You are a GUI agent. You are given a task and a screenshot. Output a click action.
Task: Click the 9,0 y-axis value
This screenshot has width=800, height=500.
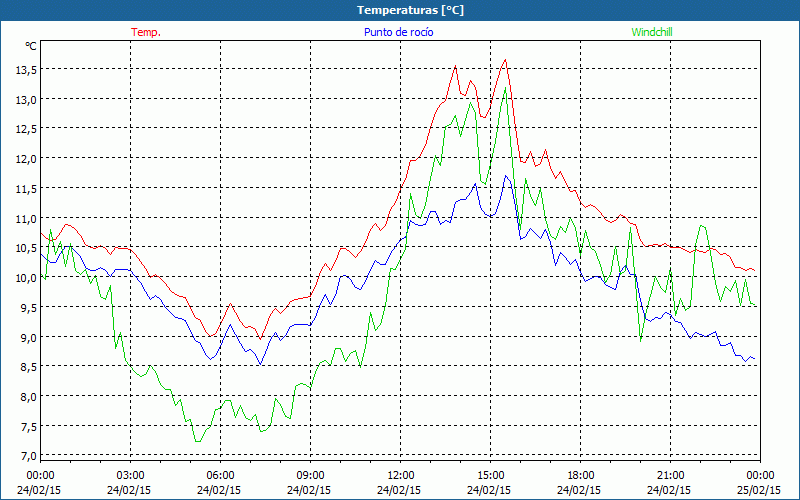pos(28,337)
